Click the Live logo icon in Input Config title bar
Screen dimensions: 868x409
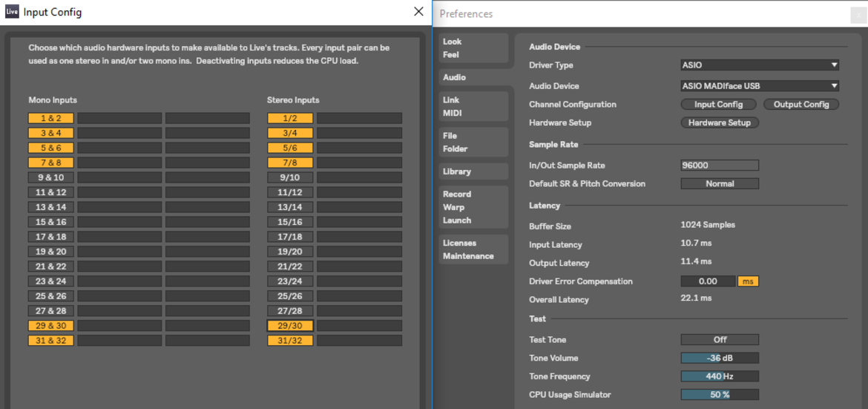point(12,12)
